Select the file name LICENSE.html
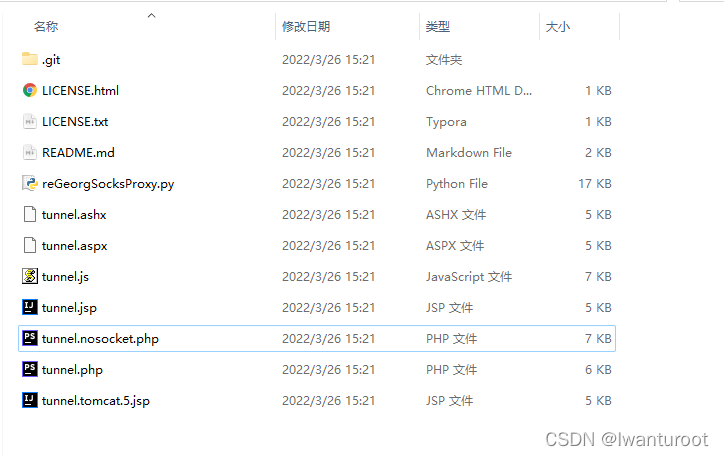 [80, 90]
